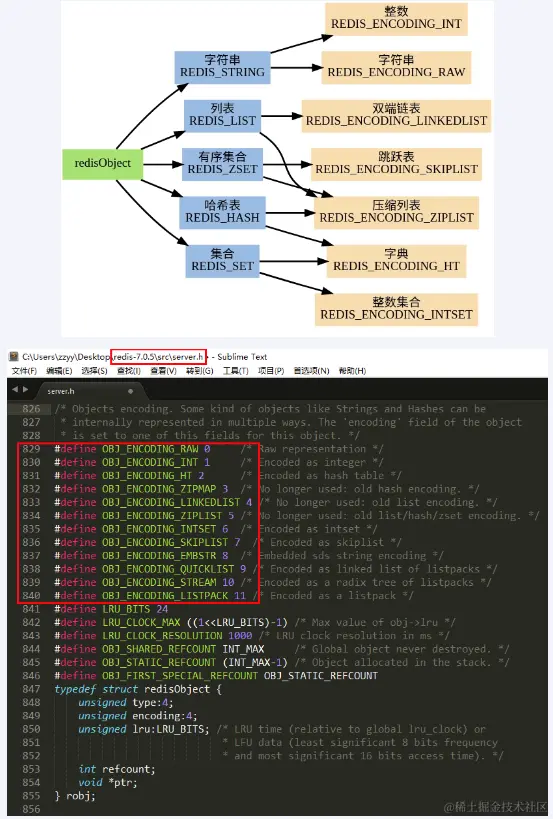Click the REDIS_ENCODING_ZIPLIST node
This screenshot has width=553, height=819.
click(396, 212)
